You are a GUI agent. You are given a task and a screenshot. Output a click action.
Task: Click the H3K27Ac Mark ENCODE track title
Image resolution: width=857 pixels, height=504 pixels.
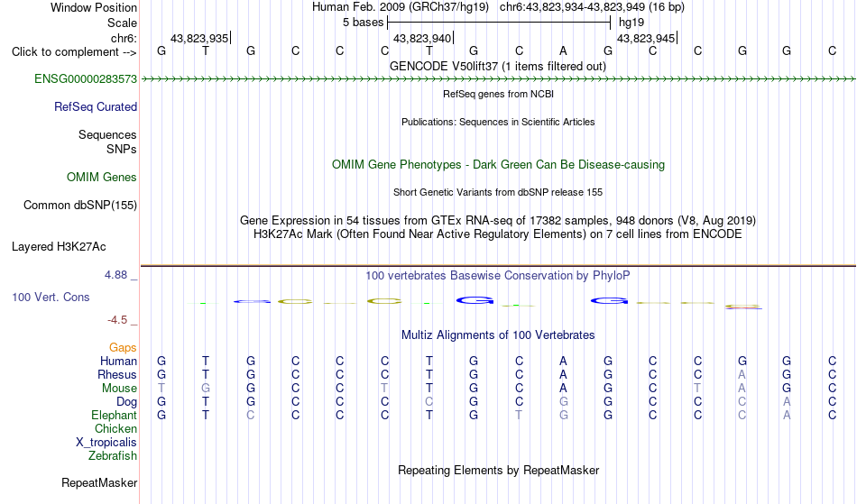click(x=498, y=234)
